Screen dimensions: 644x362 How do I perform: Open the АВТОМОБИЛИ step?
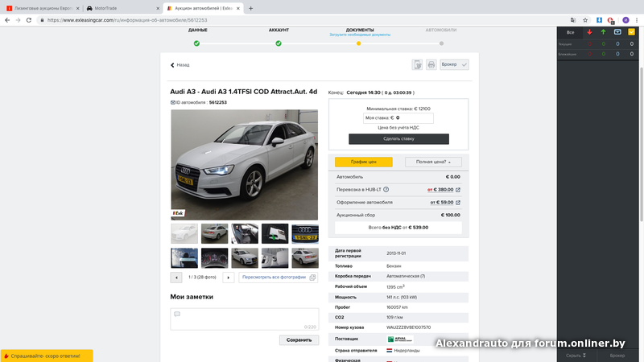(440, 30)
